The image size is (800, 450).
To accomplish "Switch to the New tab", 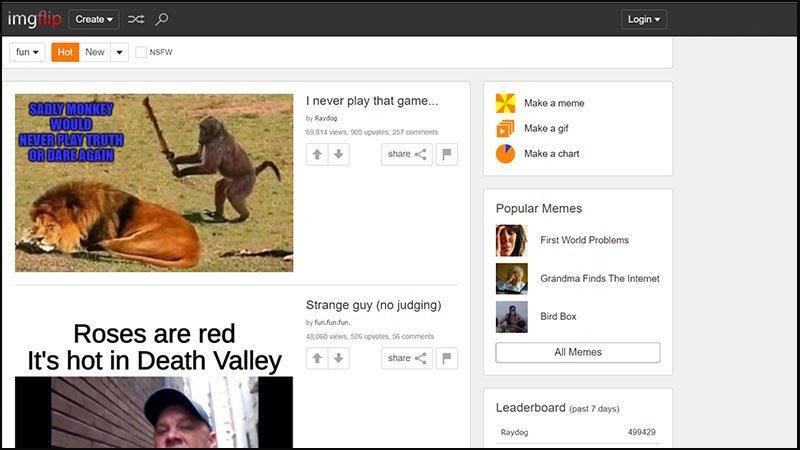I will coord(95,52).
